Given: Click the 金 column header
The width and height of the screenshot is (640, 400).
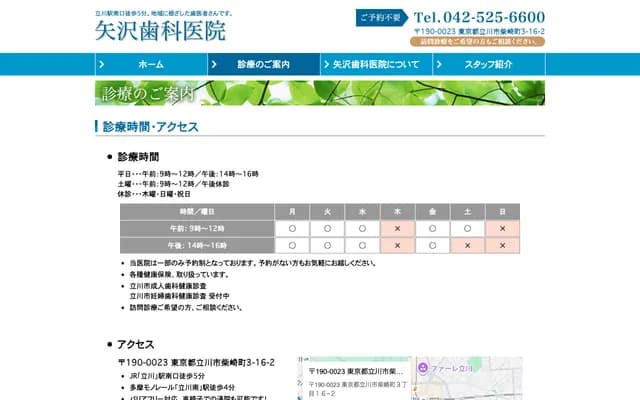Looking at the screenshot, I should coord(433,212).
